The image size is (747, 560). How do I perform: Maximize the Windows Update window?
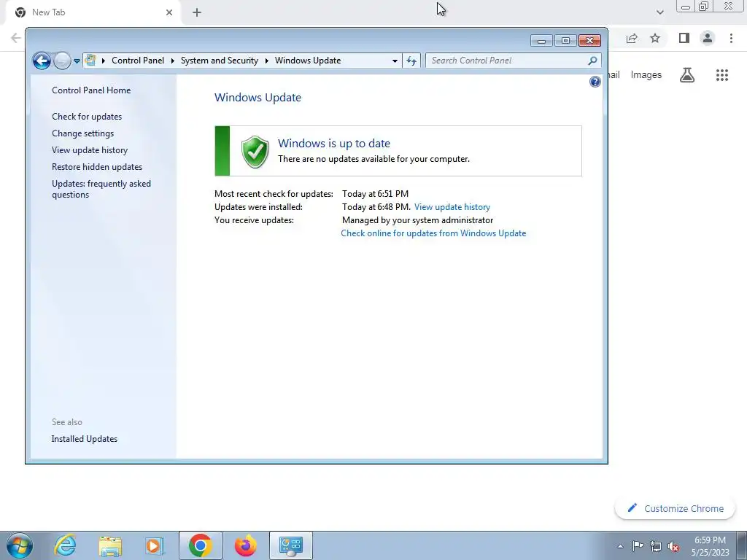pyautogui.click(x=565, y=41)
